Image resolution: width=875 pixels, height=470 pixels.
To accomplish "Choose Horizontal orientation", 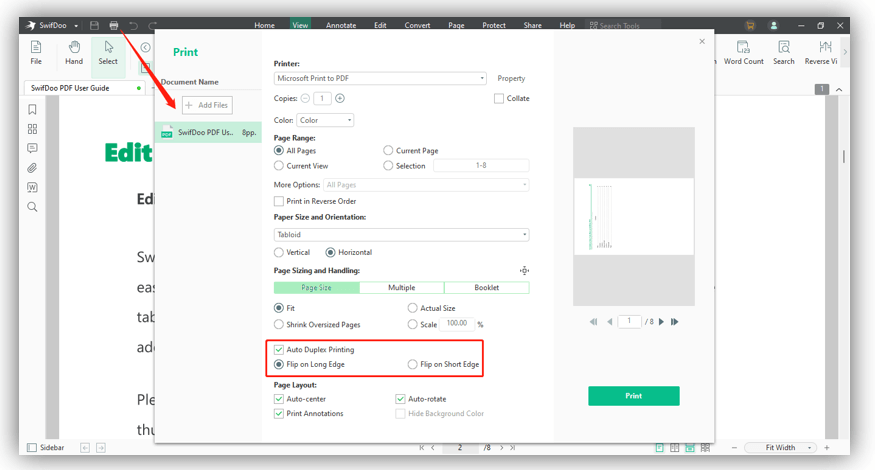I will pyautogui.click(x=330, y=252).
